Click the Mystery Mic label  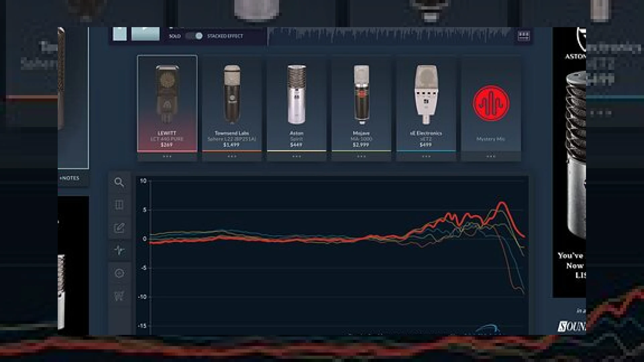(x=491, y=139)
